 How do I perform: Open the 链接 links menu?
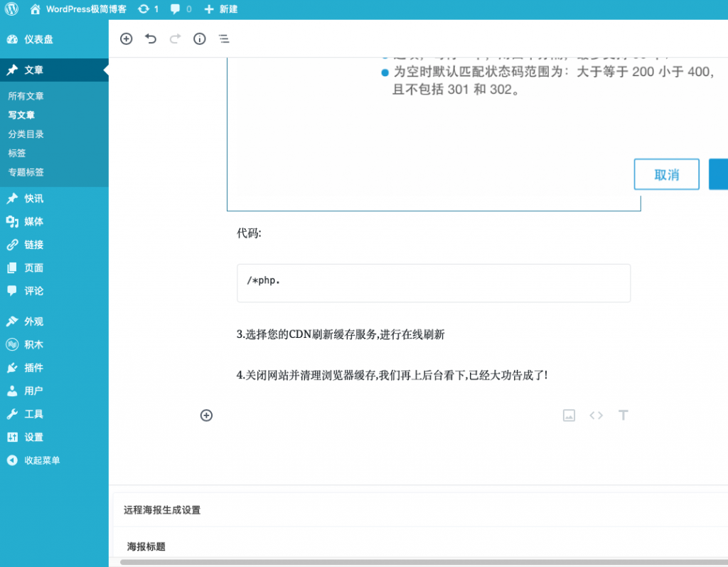(x=54, y=245)
